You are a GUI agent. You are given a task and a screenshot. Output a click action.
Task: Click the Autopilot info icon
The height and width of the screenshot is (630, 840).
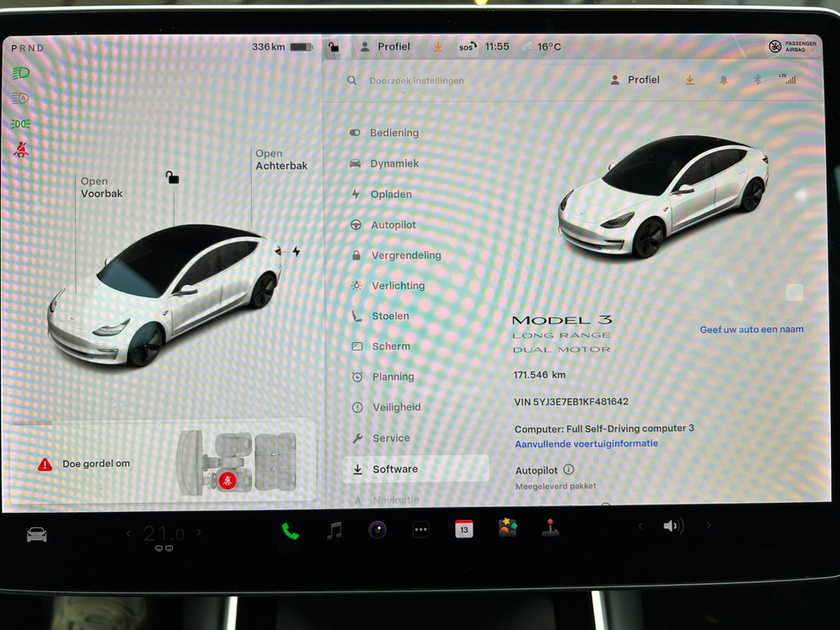click(568, 469)
